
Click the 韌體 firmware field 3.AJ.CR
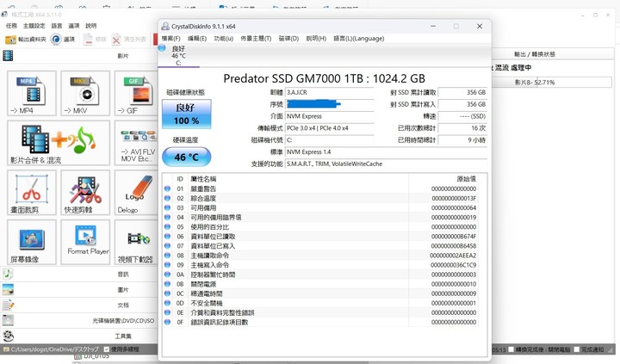[x=330, y=92]
